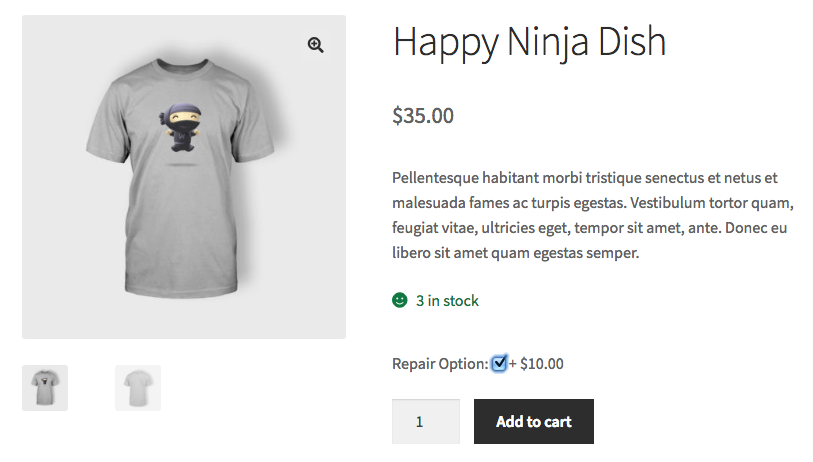Image resolution: width=813 pixels, height=462 pixels.
Task: Click the "Repair Option:" label
Action: (x=440, y=364)
